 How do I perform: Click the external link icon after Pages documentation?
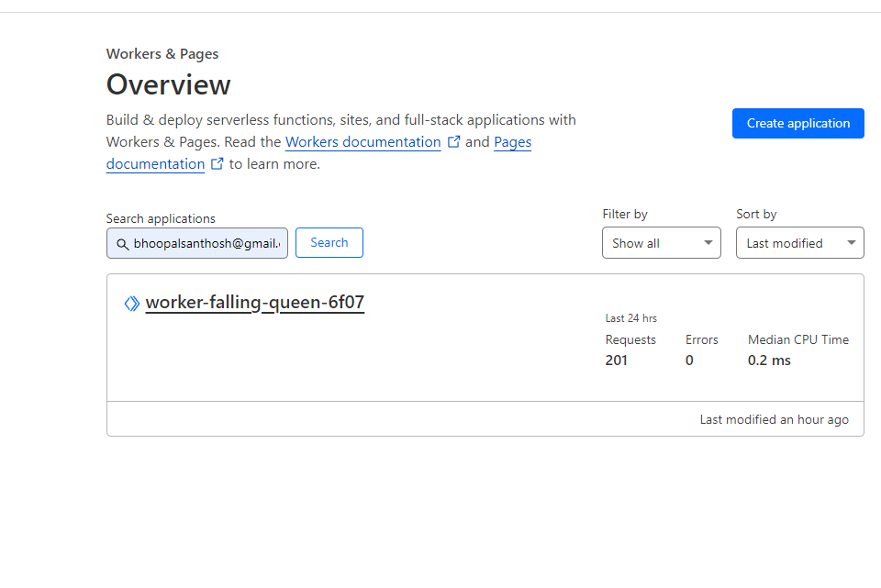tap(217, 163)
